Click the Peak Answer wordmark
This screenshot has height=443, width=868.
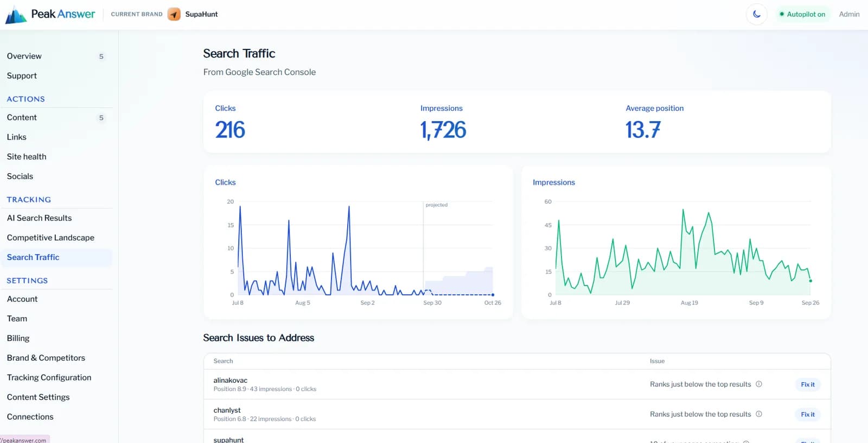[63, 14]
